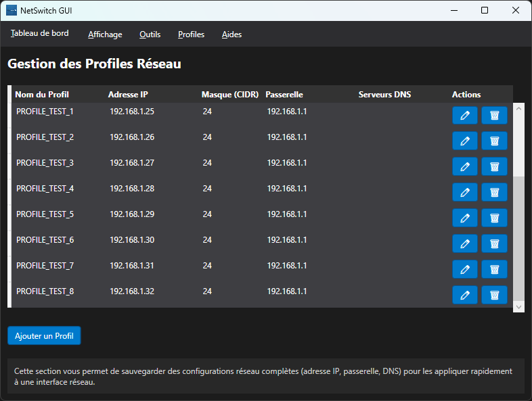Viewport: 532px width, 401px height.
Task: Click the Ajouter un Profil button
Action: tap(44, 335)
